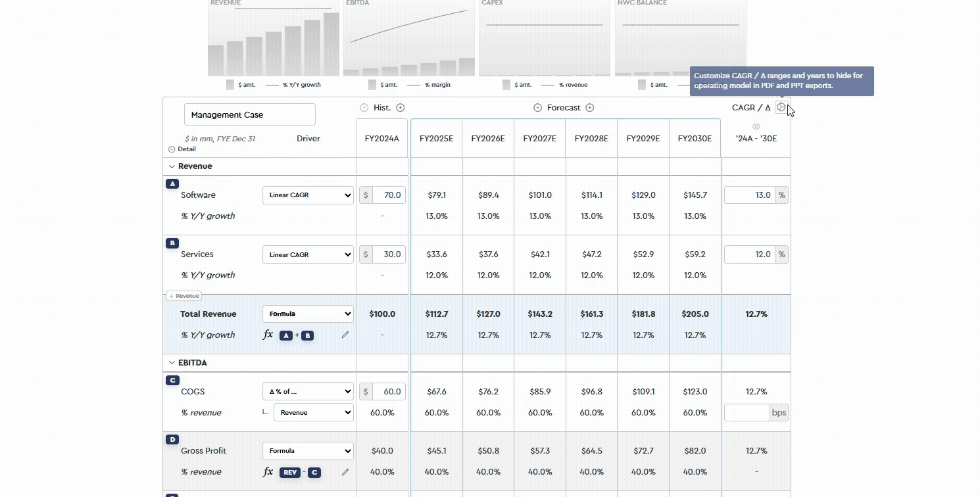The image size is (980, 497).
Task: Edit Gross Profit formula via pencil icon
Action: (x=345, y=472)
